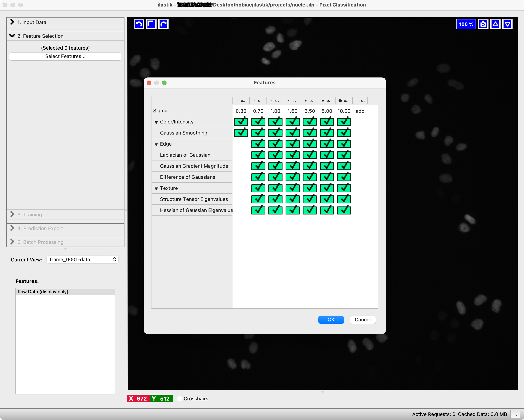Click the downward triangle icon in viewer
524x420 pixels.
click(x=507, y=24)
